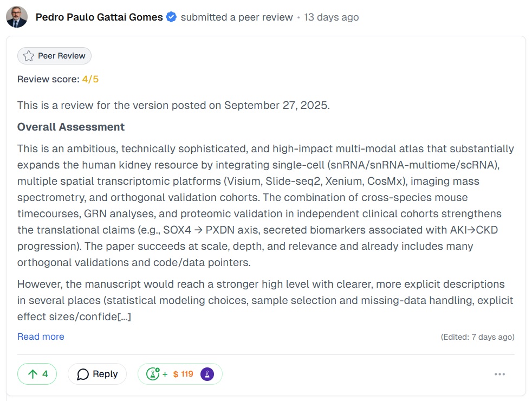Click the blue verified checkmark badge
Screen dimensions: 532x401
click(x=171, y=17)
